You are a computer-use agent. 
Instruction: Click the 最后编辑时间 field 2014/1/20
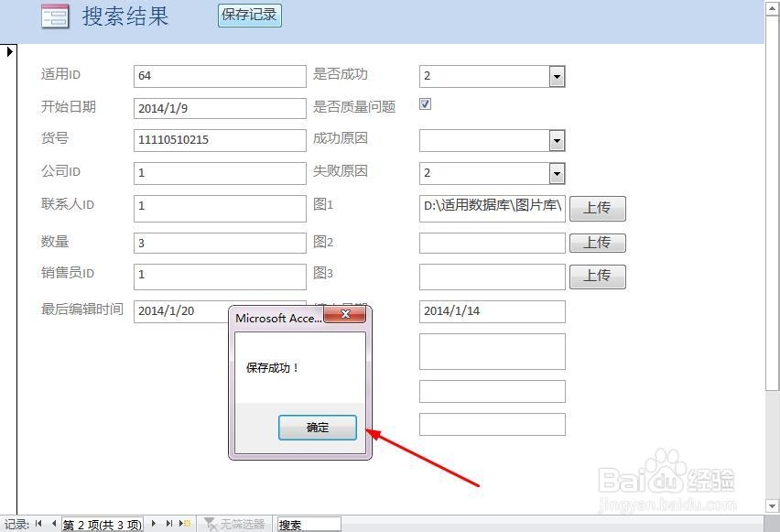tap(181, 311)
